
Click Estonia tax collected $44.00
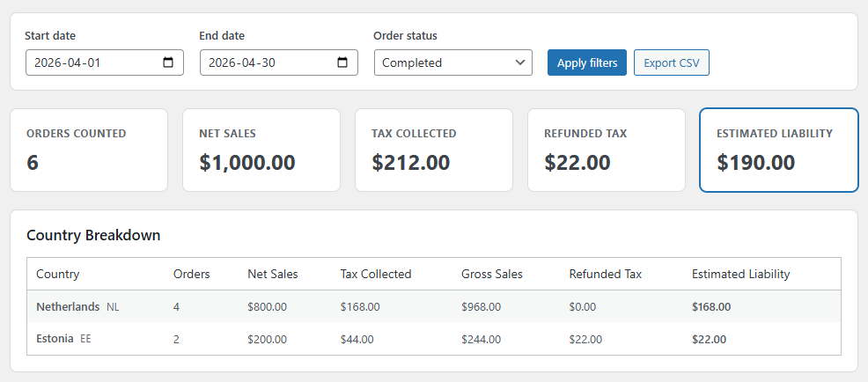point(357,340)
